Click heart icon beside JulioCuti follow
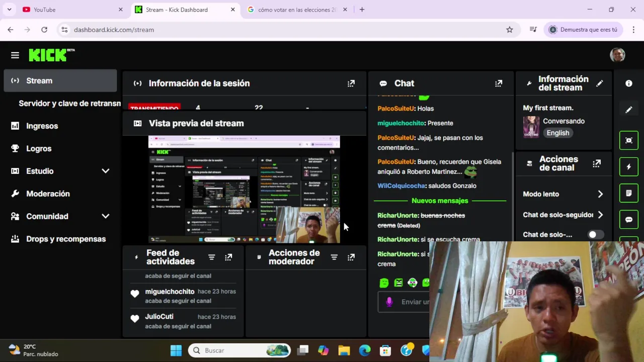This screenshot has width=644, height=362. 135,319
